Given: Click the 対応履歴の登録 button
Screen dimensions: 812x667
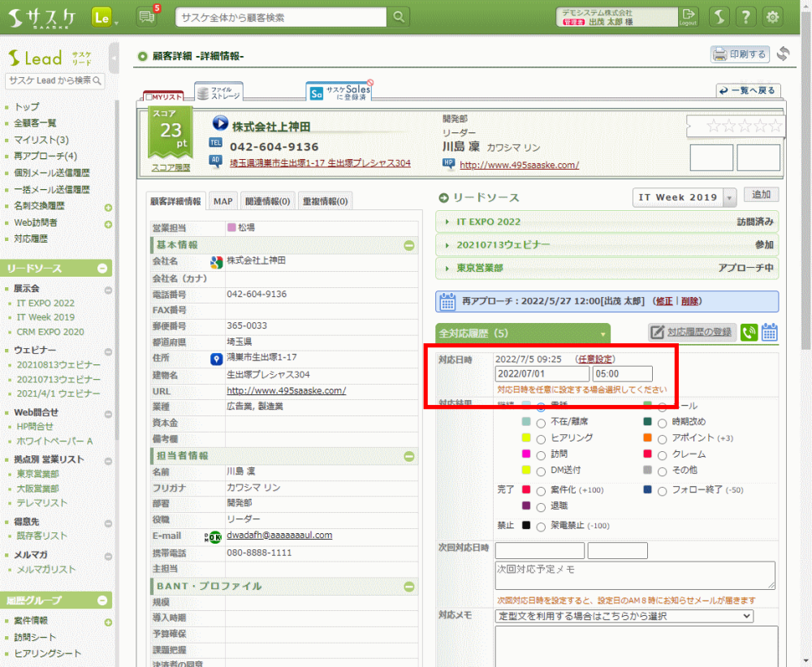Looking at the screenshot, I should (693, 332).
